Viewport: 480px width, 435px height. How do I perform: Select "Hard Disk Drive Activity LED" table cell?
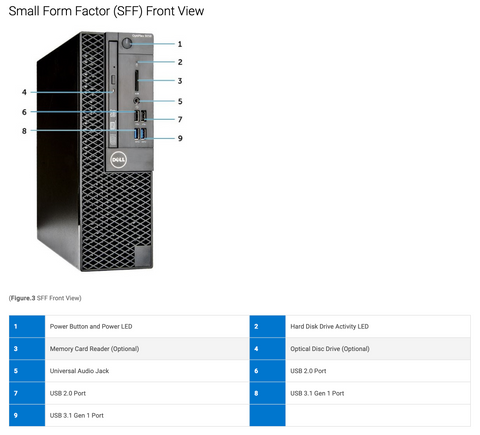click(x=378, y=326)
